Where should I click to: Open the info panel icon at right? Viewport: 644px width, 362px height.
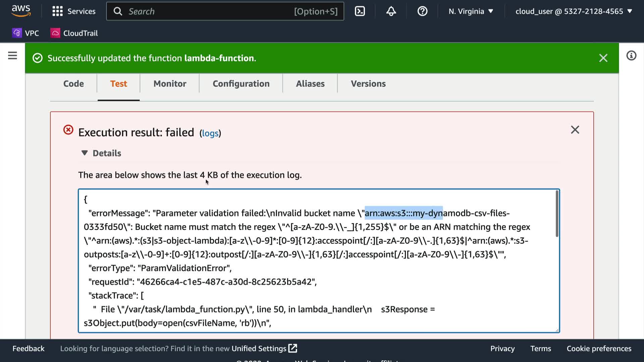point(631,56)
